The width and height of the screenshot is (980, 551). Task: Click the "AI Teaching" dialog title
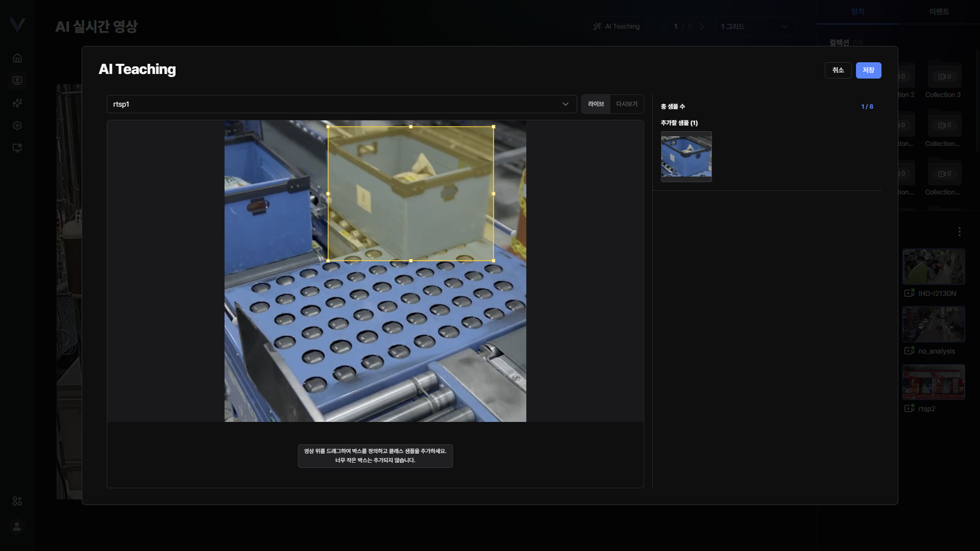coord(137,69)
